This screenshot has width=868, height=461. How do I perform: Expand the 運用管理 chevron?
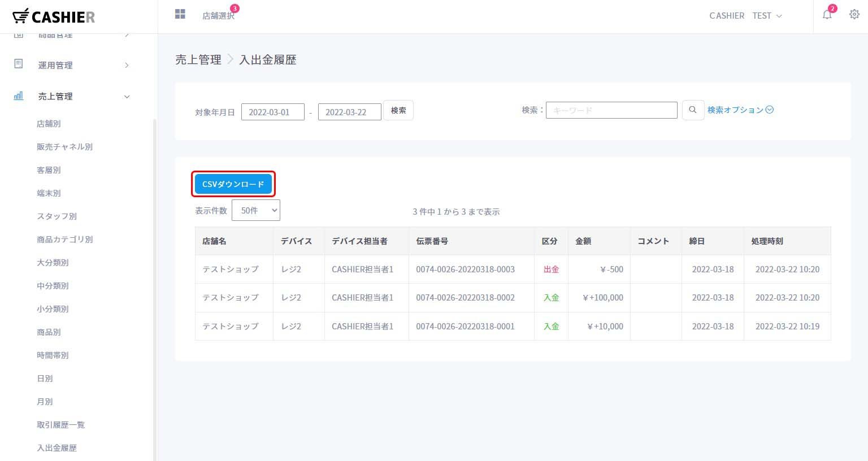[x=127, y=66]
